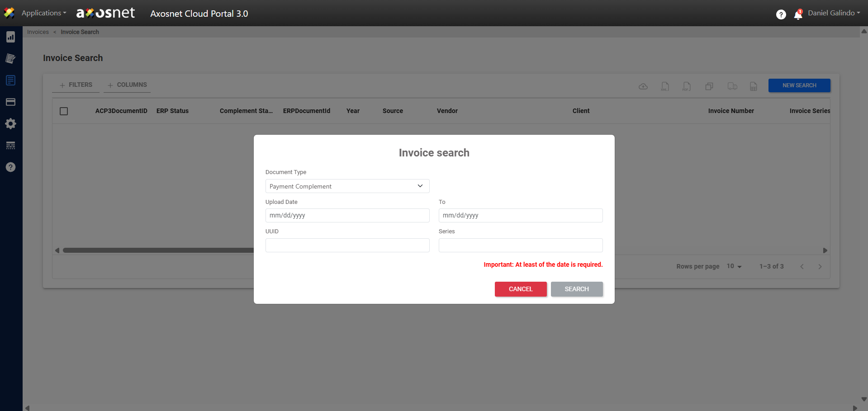Download the PDF file icon

point(687,86)
